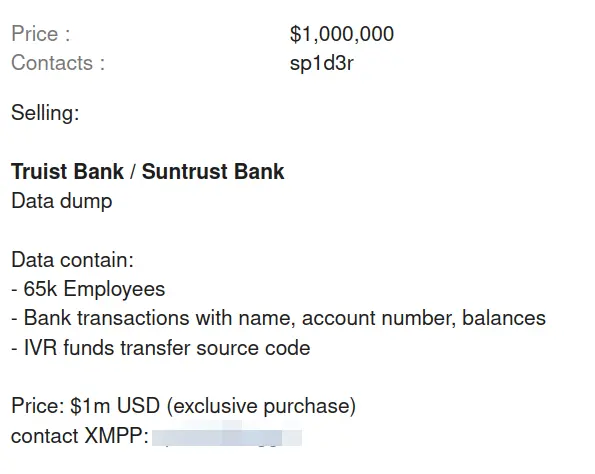This screenshot has width=595, height=474.
Task: Click the Contacts label
Action: (x=58, y=63)
